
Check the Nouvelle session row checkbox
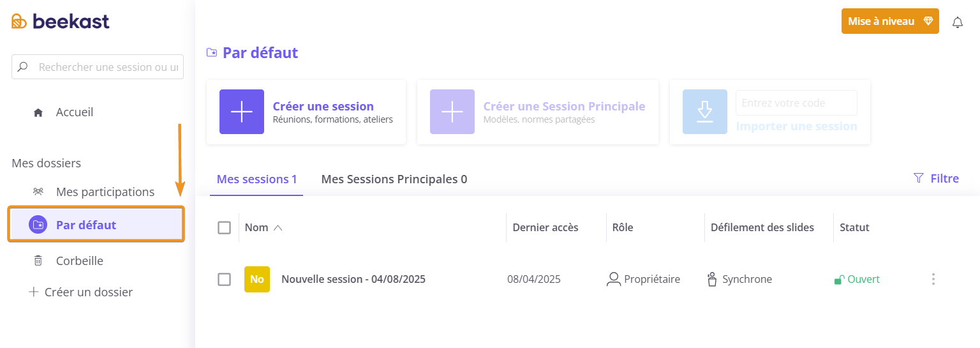click(224, 279)
